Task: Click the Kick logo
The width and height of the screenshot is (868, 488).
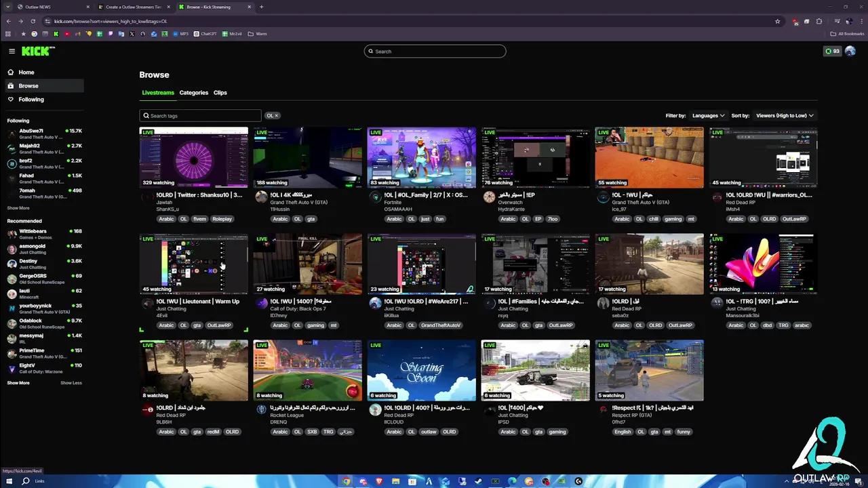Action: pos(38,51)
